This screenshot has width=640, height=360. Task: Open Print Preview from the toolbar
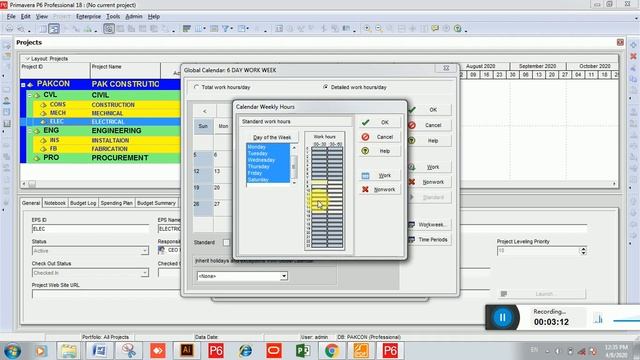pyautogui.click(x=20, y=29)
